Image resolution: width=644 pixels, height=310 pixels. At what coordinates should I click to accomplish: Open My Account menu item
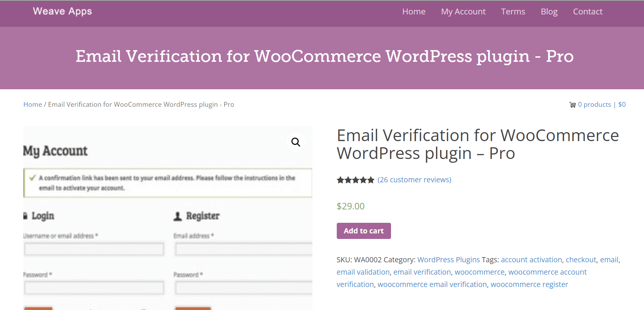click(x=463, y=12)
